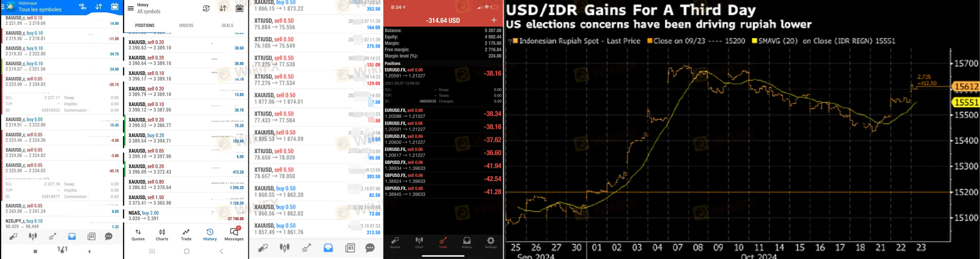Open Settings gear in dark trading app
The width and height of the screenshot is (980, 259).
[x=491, y=242]
